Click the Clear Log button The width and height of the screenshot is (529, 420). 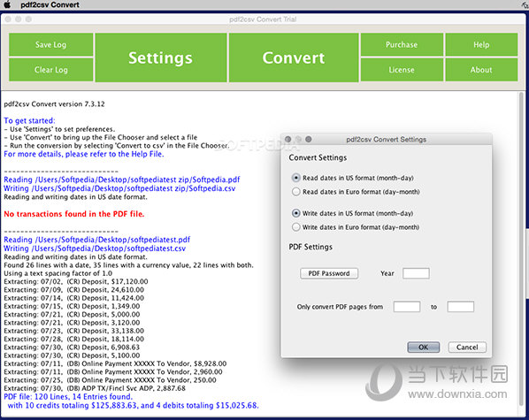[x=51, y=70]
